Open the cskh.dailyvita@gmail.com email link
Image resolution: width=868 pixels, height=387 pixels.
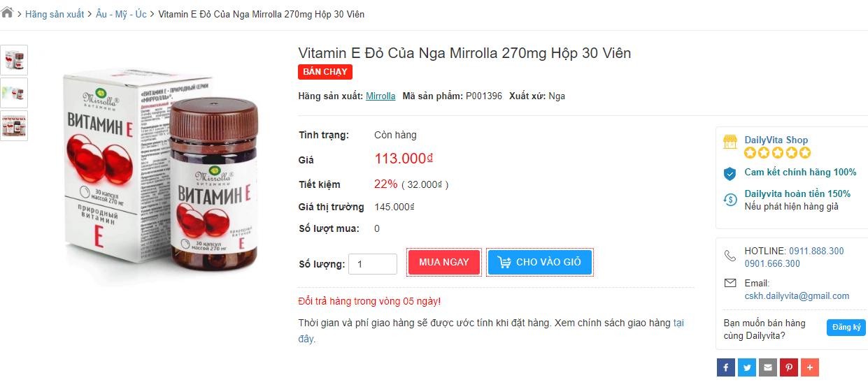(797, 295)
